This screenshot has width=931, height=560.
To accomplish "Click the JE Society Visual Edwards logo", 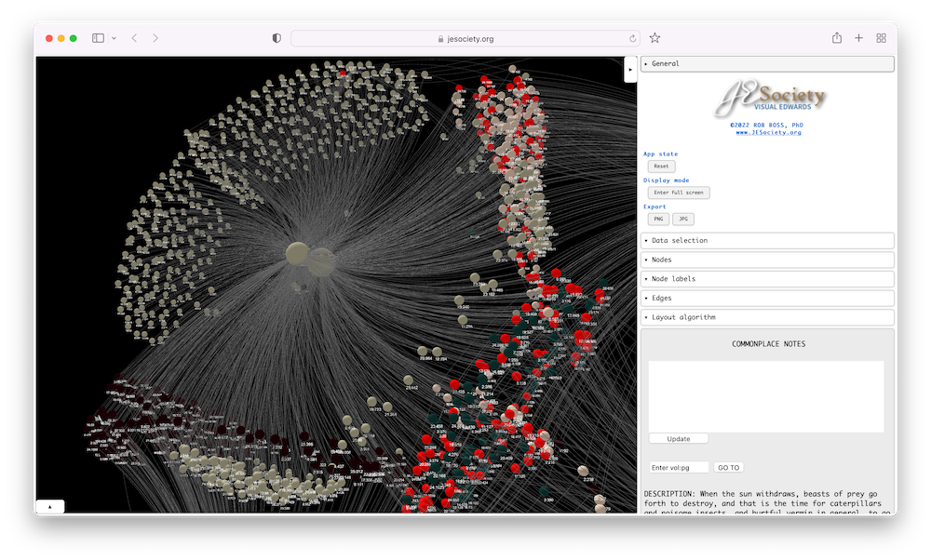I will (770, 98).
